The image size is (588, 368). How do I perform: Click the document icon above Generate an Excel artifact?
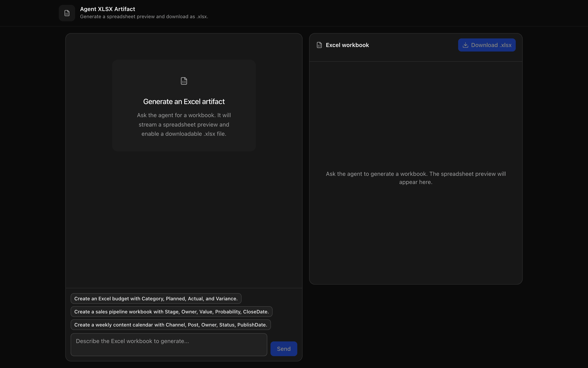click(x=184, y=81)
